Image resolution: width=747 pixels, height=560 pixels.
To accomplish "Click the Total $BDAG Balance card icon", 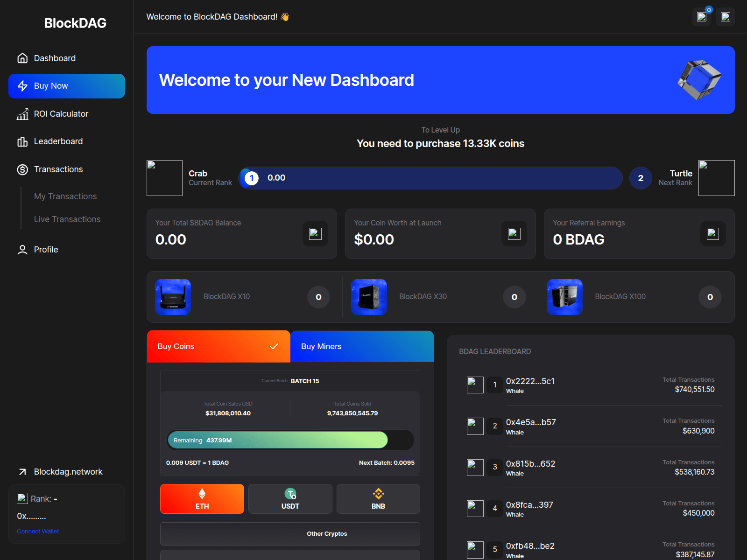I will click(315, 233).
